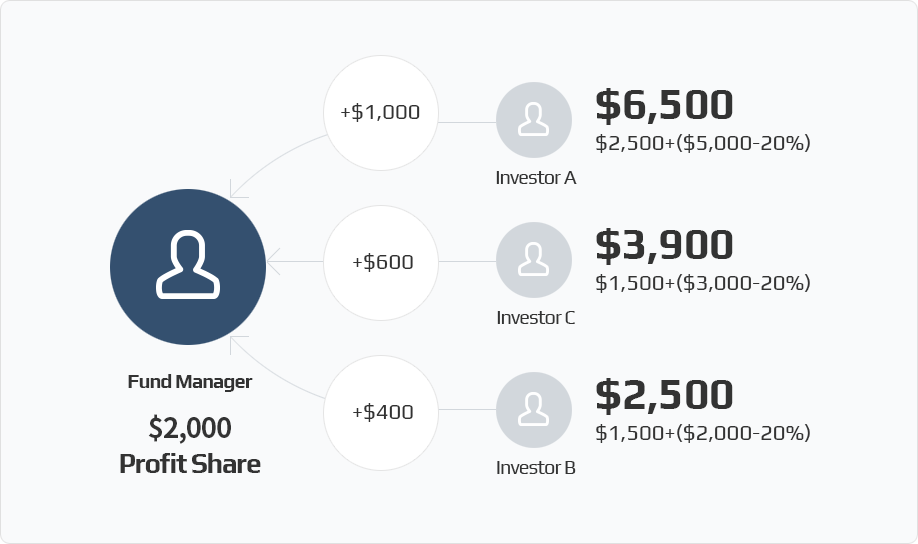Click the +$600 circle

[381, 263]
